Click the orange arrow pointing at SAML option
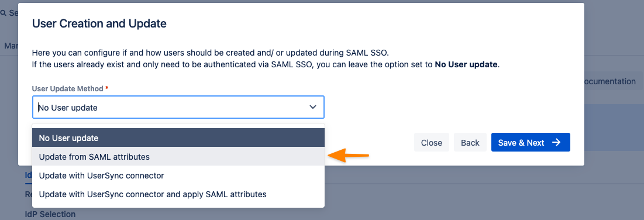The width and height of the screenshot is (644, 220). point(348,156)
